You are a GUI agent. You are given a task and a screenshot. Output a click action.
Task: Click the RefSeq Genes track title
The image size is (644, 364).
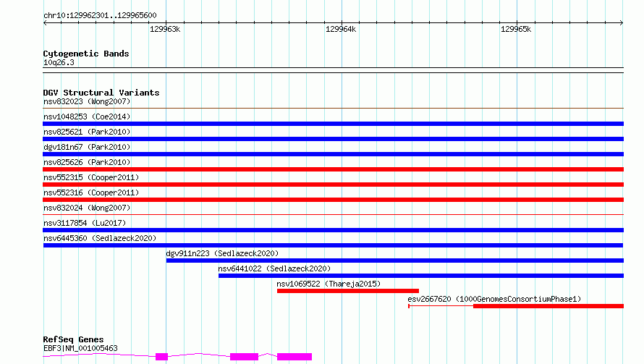[73, 339]
